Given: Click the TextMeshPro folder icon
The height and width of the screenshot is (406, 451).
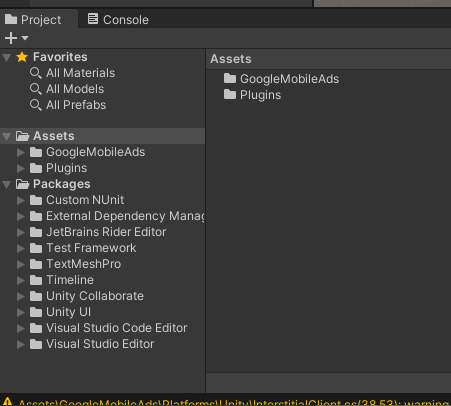Looking at the screenshot, I should pos(36,264).
